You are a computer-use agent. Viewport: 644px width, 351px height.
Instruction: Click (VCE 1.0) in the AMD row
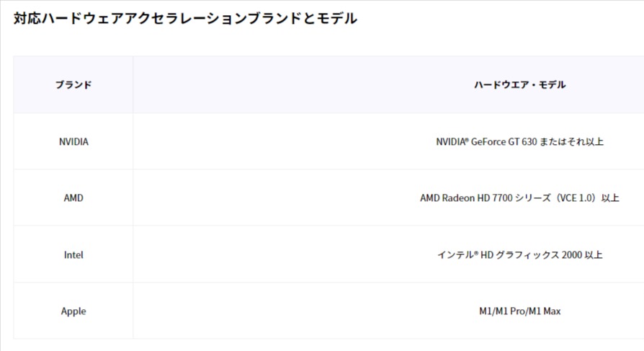pyautogui.click(x=576, y=197)
